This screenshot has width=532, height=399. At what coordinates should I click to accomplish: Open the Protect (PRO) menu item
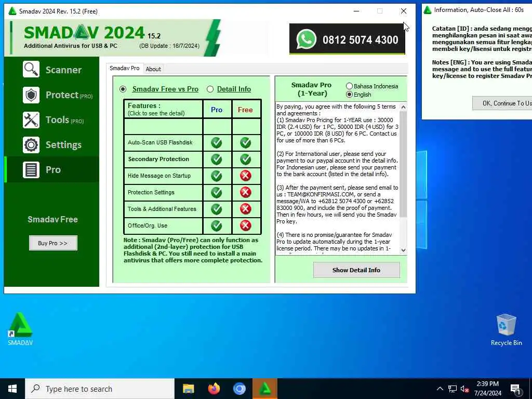(69, 95)
